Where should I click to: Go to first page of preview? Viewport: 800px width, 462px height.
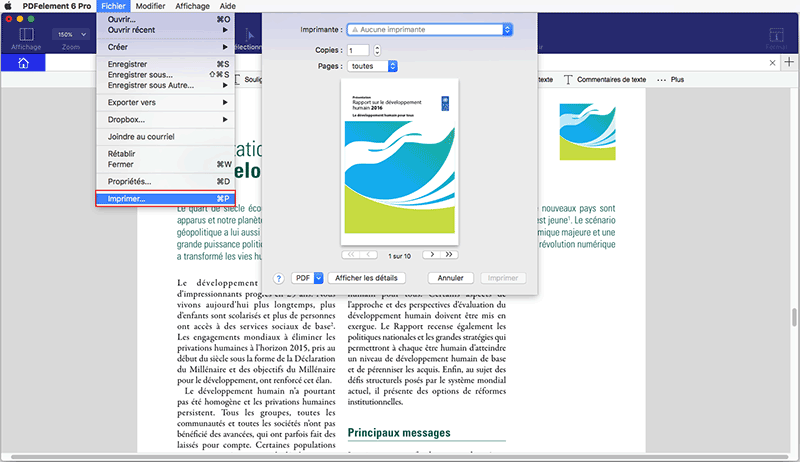coord(351,254)
